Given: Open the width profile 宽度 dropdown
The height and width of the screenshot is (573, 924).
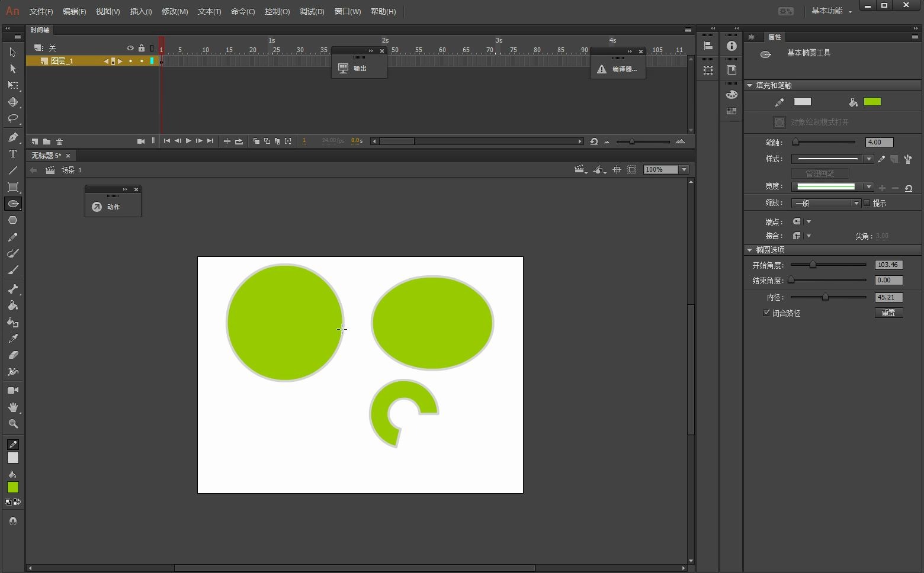Looking at the screenshot, I should point(832,186).
